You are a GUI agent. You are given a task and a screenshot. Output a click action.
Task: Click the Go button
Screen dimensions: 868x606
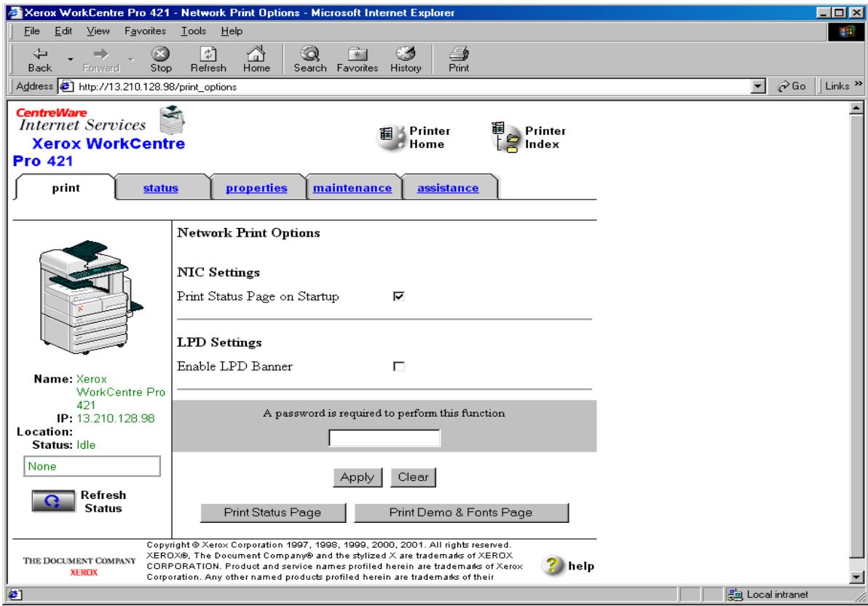click(x=792, y=87)
